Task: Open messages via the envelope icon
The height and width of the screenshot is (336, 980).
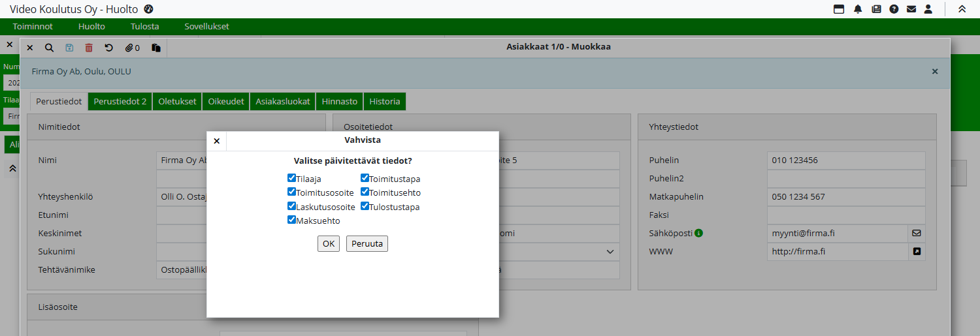Action: coord(911,9)
